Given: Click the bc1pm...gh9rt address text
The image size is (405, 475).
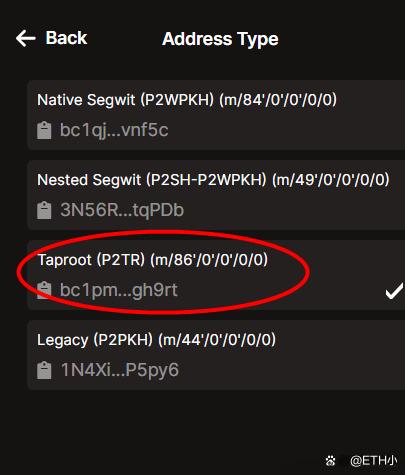Looking at the screenshot, I should point(119,290).
